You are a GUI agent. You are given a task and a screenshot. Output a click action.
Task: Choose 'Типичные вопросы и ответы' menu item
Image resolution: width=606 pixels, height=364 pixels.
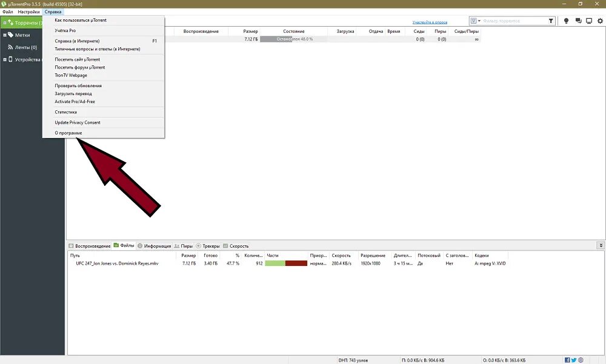103,49
